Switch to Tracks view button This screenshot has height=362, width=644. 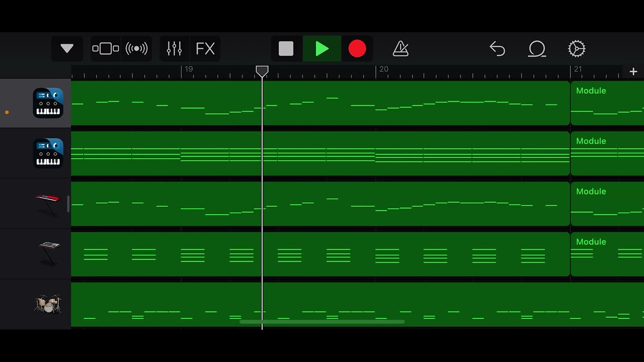click(x=106, y=49)
